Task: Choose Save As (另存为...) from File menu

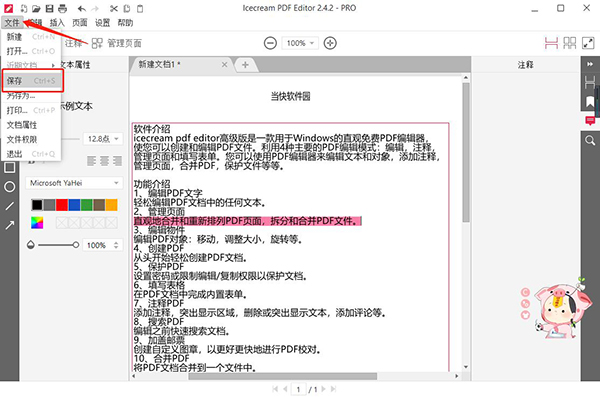Action: 31,96
